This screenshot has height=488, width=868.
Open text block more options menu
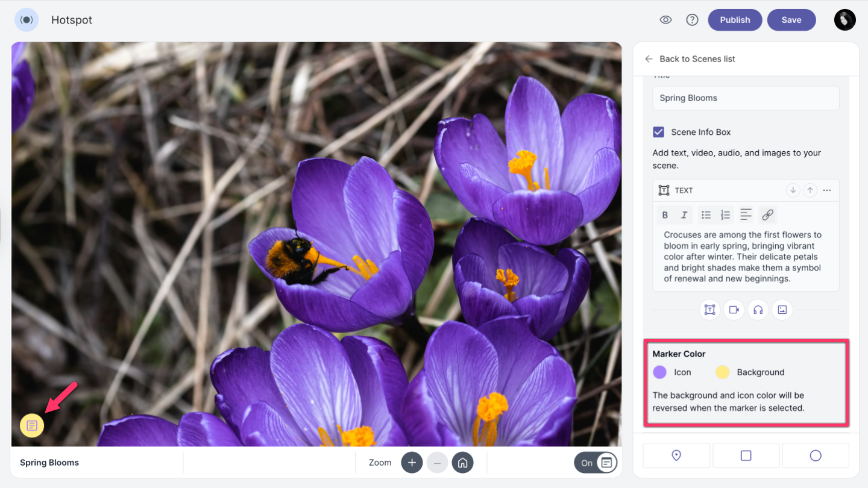point(827,190)
